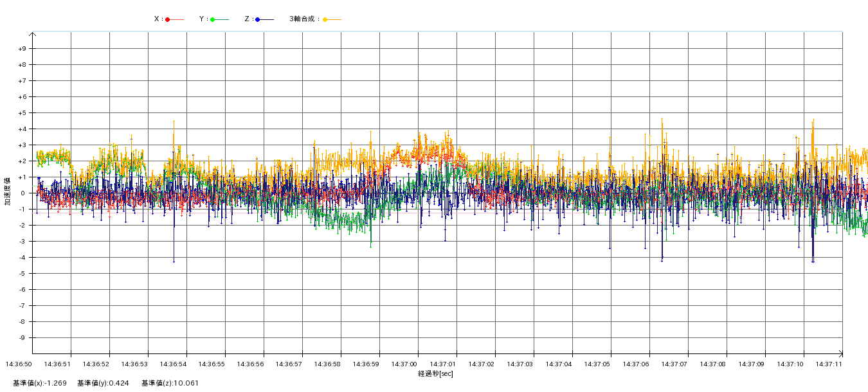This screenshot has height=392, width=868.
Task: Click the green Y-axis legend marker
Action: tap(213, 19)
